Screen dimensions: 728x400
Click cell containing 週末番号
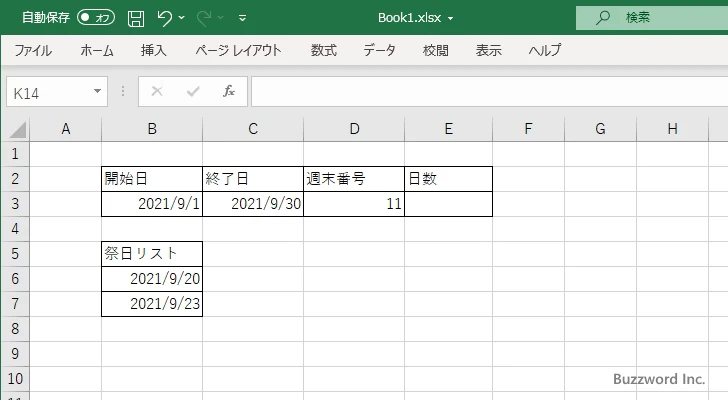point(354,179)
